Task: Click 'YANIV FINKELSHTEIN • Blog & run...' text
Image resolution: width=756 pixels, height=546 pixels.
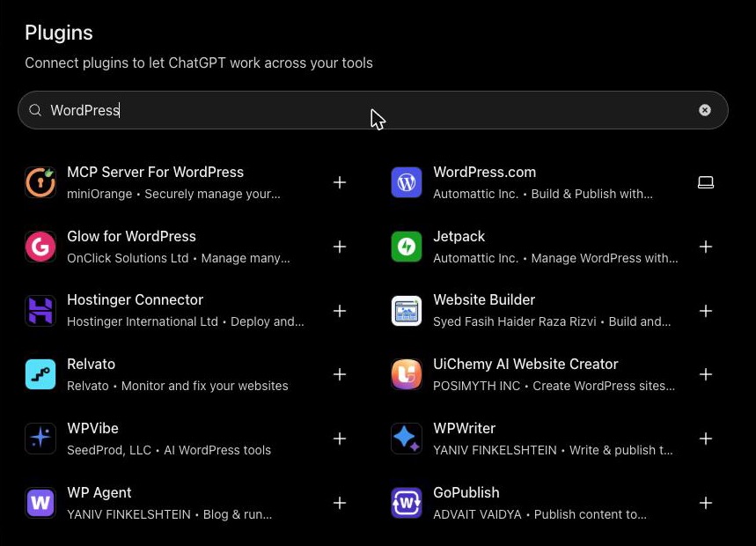Action: click(x=169, y=514)
